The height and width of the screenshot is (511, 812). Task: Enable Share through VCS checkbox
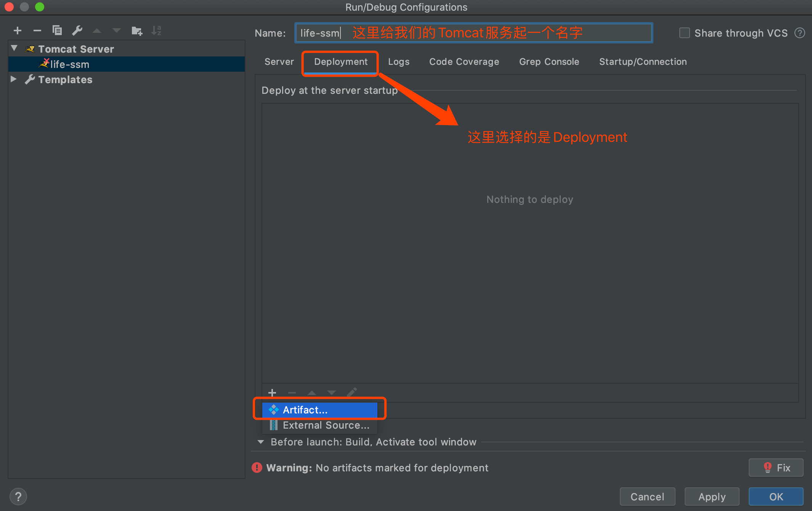pos(685,33)
